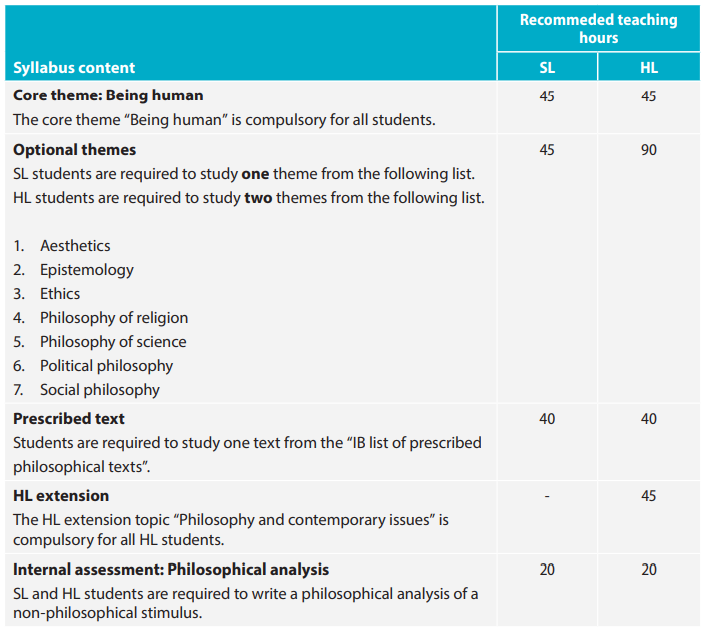Select the Epistemology list item
The height and width of the screenshot is (627, 702).
click(x=87, y=270)
